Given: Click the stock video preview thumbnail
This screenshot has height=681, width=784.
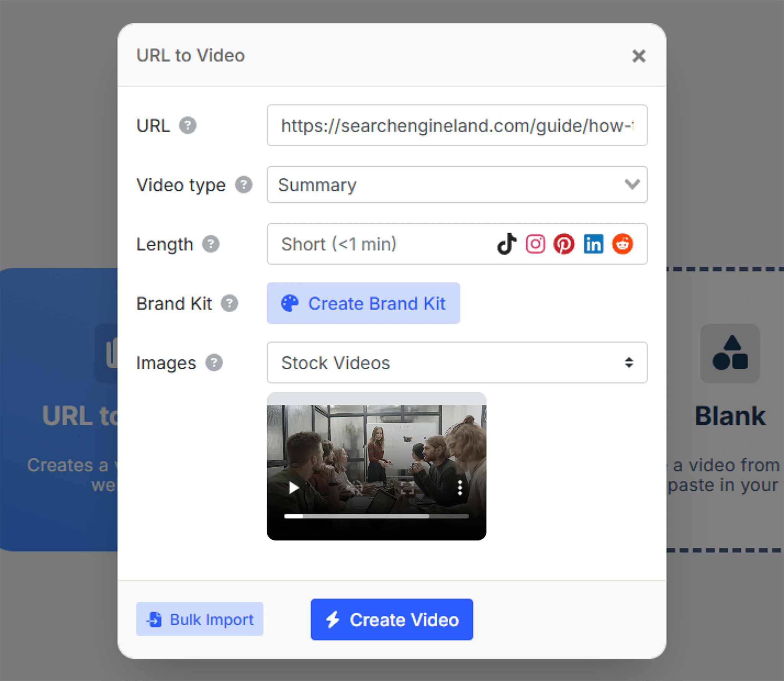Looking at the screenshot, I should click(x=376, y=466).
